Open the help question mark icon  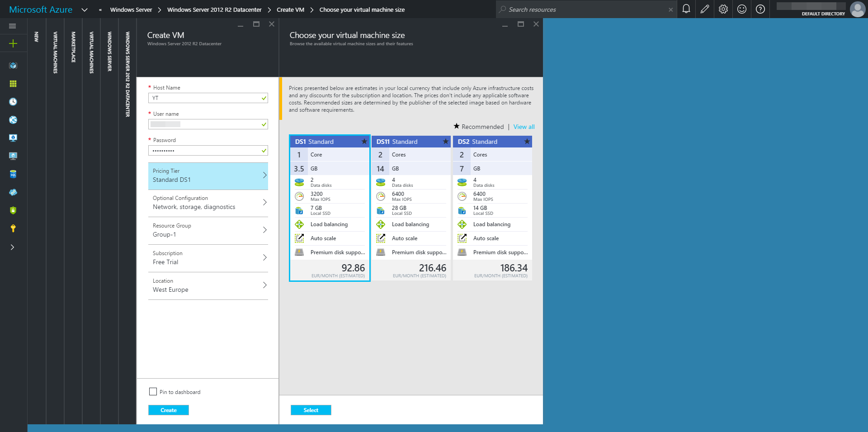point(760,9)
